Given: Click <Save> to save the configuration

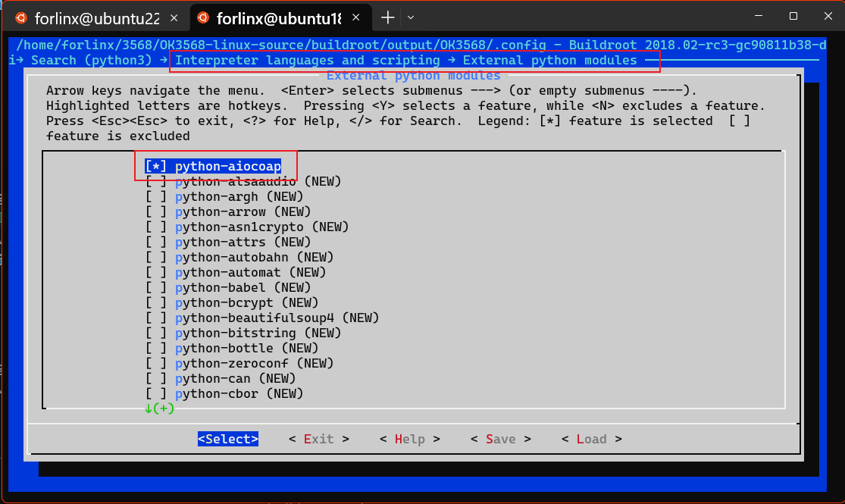Looking at the screenshot, I should pyautogui.click(x=501, y=439).
